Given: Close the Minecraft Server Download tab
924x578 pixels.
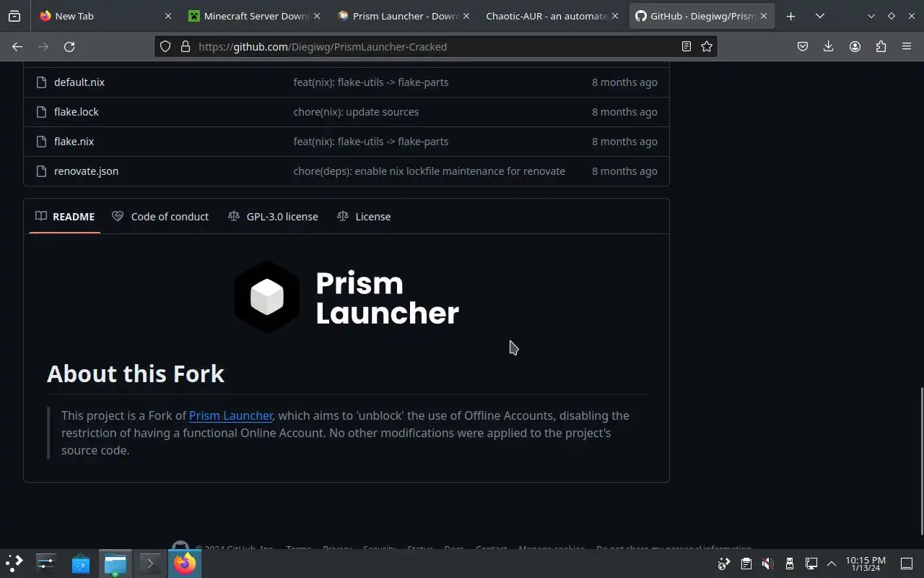Looking at the screenshot, I should point(316,16).
